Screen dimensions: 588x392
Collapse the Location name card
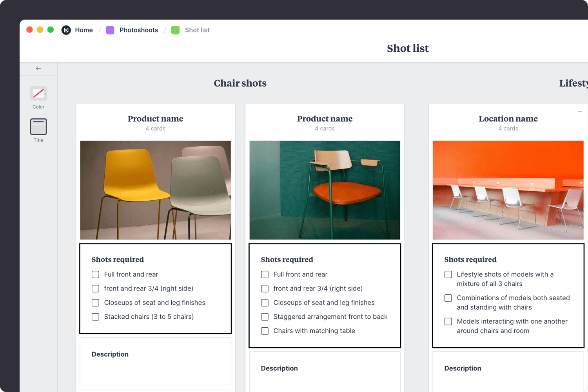(x=580, y=112)
